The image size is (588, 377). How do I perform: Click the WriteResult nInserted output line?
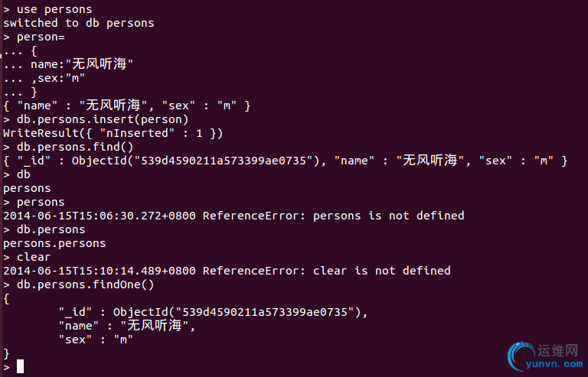point(113,133)
